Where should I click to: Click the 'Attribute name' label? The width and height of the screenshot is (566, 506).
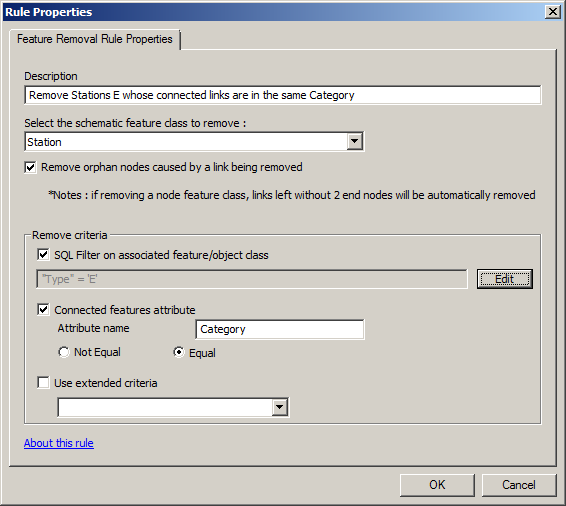pyautogui.click(x=93, y=328)
